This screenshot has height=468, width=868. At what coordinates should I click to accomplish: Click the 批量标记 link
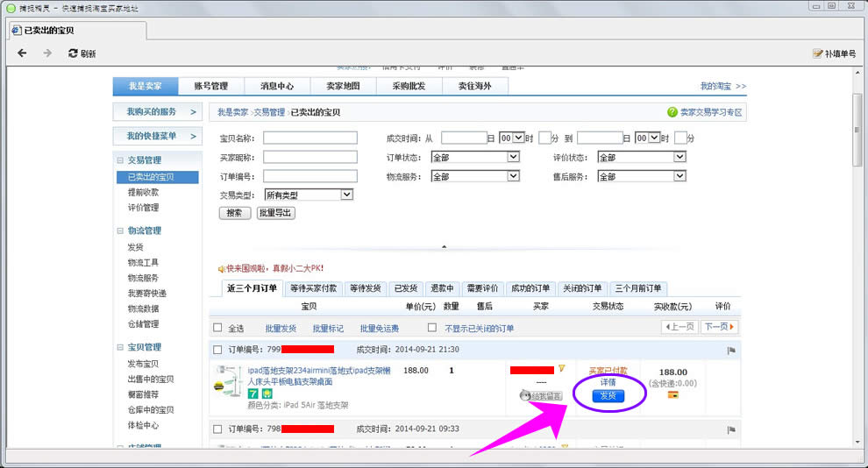coord(328,329)
